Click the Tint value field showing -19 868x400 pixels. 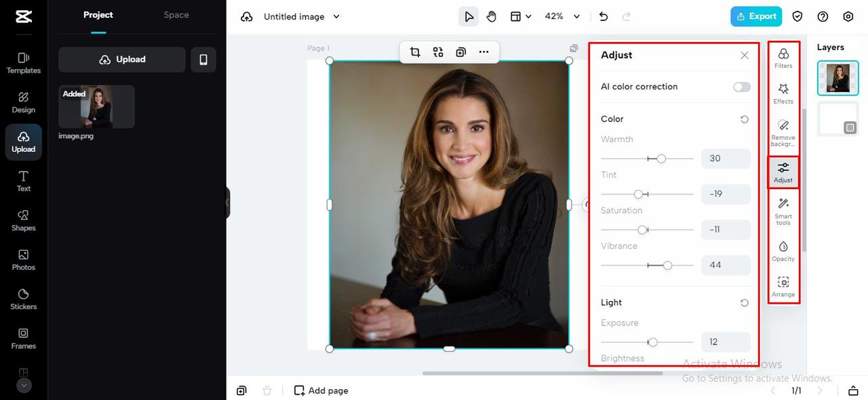726,194
